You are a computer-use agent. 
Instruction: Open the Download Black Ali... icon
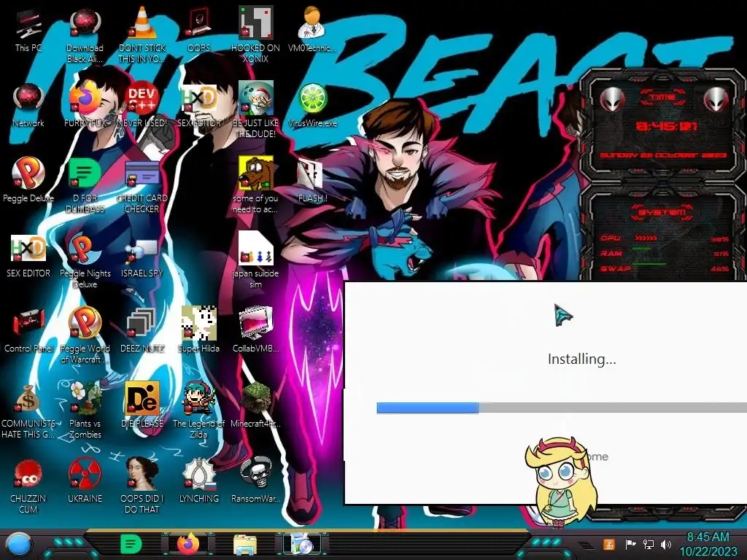pyautogui.click(x=85, y=24)
